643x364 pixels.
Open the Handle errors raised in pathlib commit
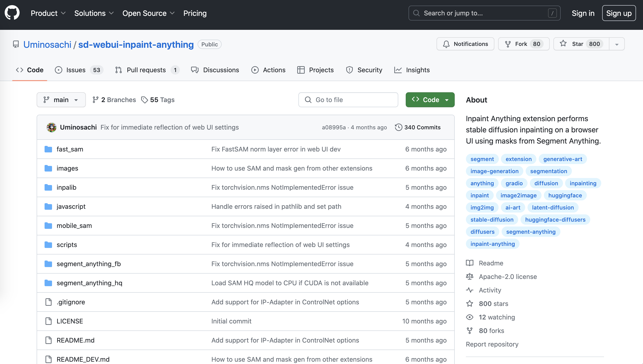point(276,206)
